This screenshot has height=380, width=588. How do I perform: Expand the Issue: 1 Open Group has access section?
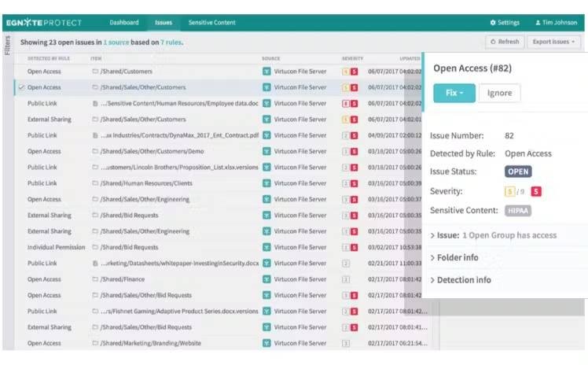click(x=494, y=235)
